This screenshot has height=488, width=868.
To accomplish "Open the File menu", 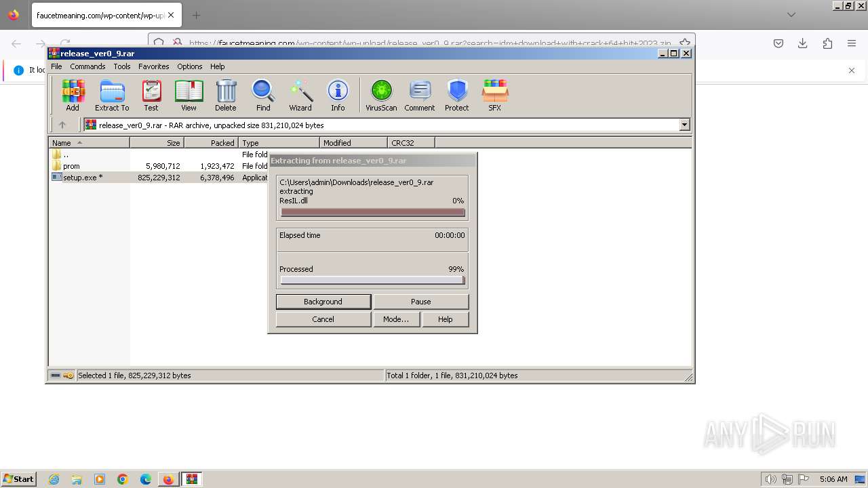I will click(x=56, y=66).
